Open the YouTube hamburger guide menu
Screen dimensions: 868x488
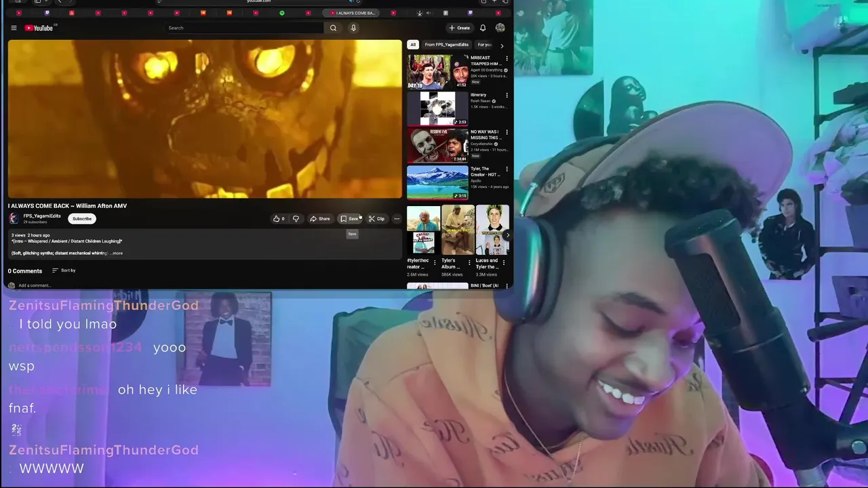(x=14, y=28)
